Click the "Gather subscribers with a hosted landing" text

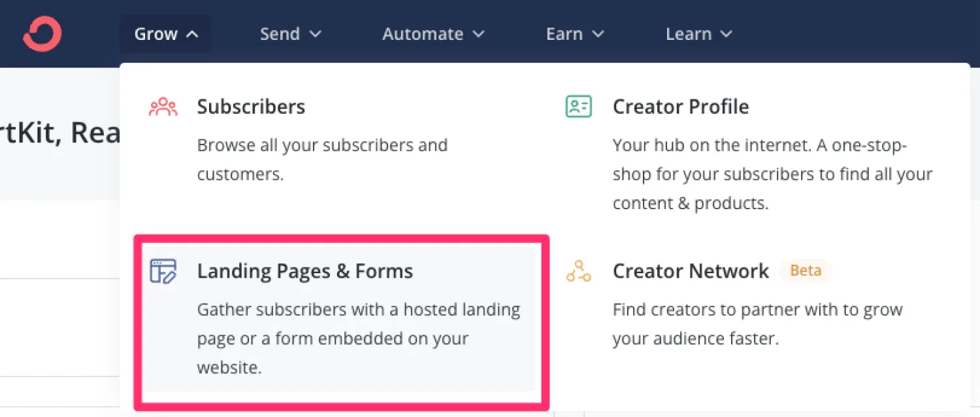[358, 309]
